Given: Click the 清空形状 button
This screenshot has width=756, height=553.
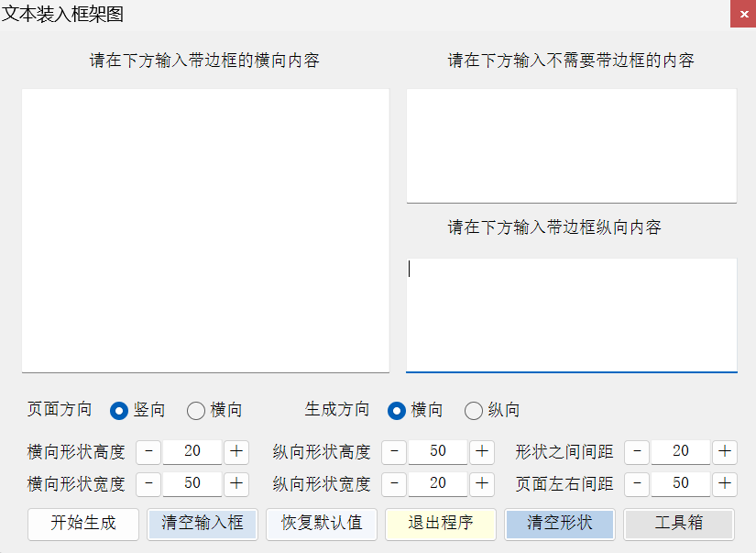Looking at the screenshot, I should (559, 524).
